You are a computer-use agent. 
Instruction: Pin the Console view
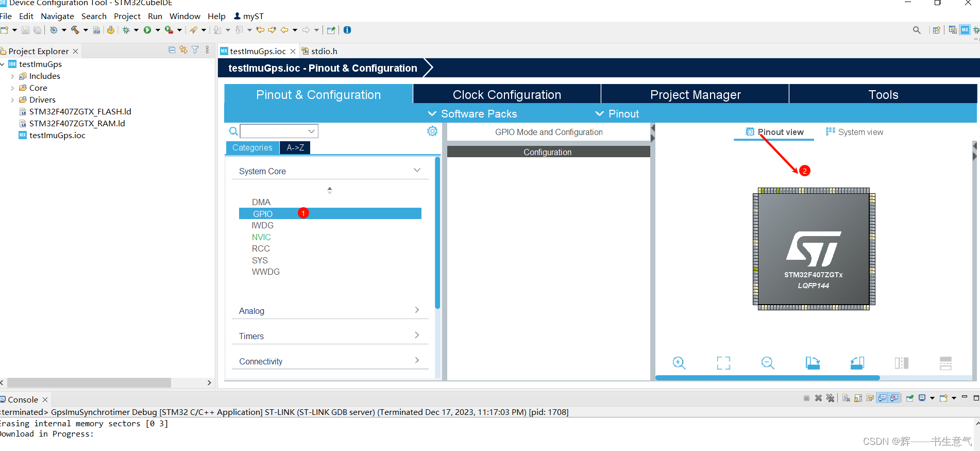910,398
